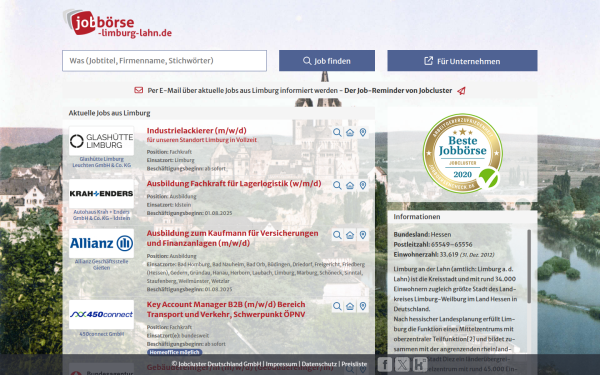Open magnifier icon for Lagerlogistik Ausbildung
600x375 pixels.
point(337,185)
